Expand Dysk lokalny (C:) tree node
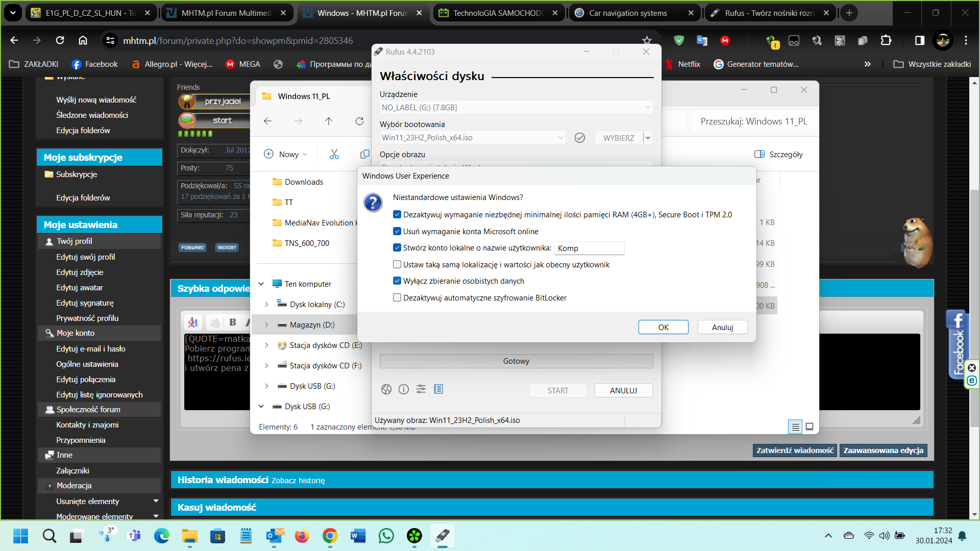This screenshot has width=980, height=551. point(266,304)
